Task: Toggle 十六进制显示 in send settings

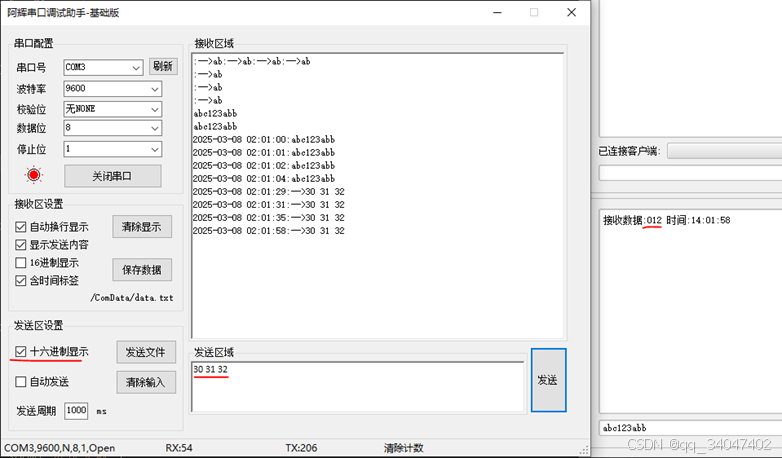Action: click(21, 351)
